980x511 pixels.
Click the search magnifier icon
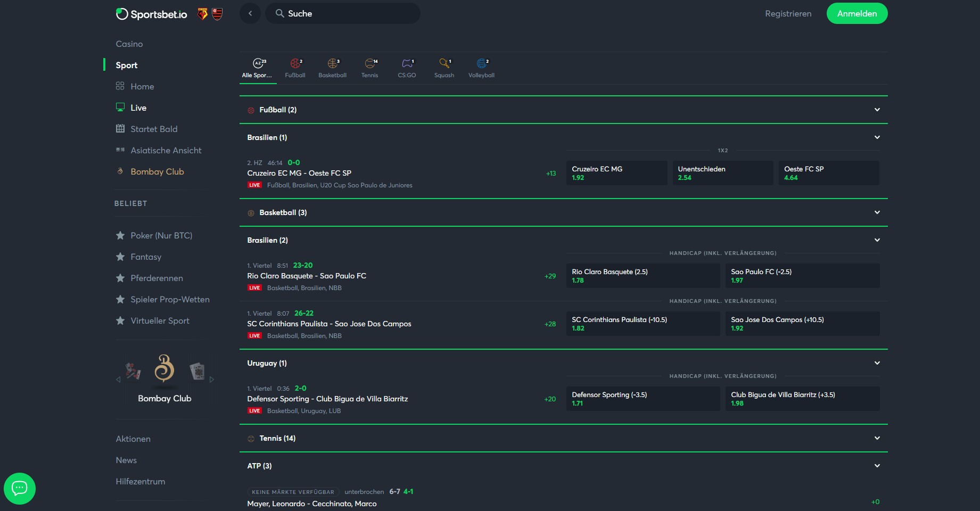click(279, 13)
